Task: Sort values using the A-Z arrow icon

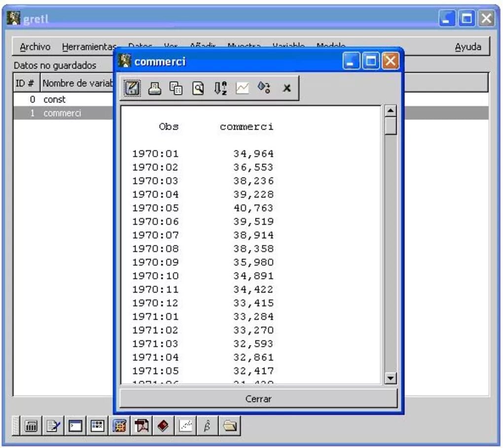Action: click(220, 88)
